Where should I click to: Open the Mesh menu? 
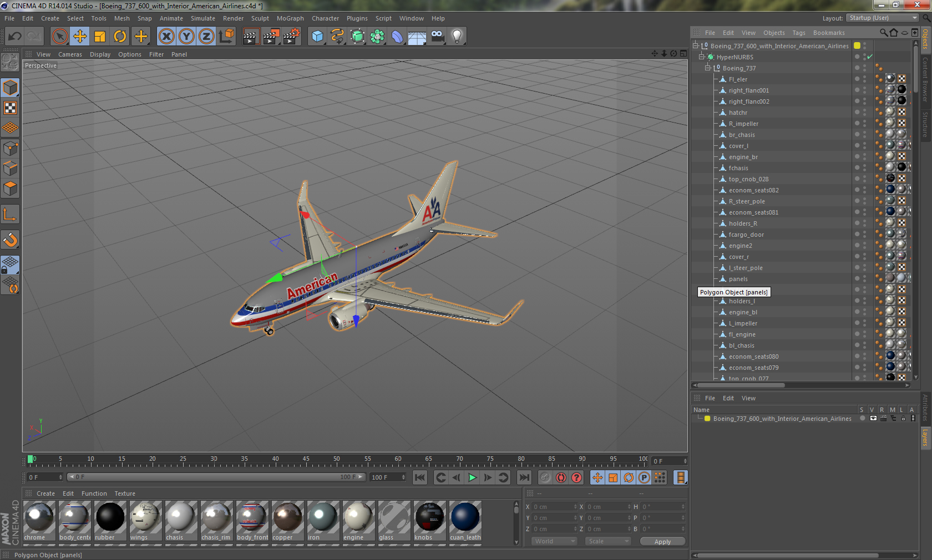click(121, 18)
